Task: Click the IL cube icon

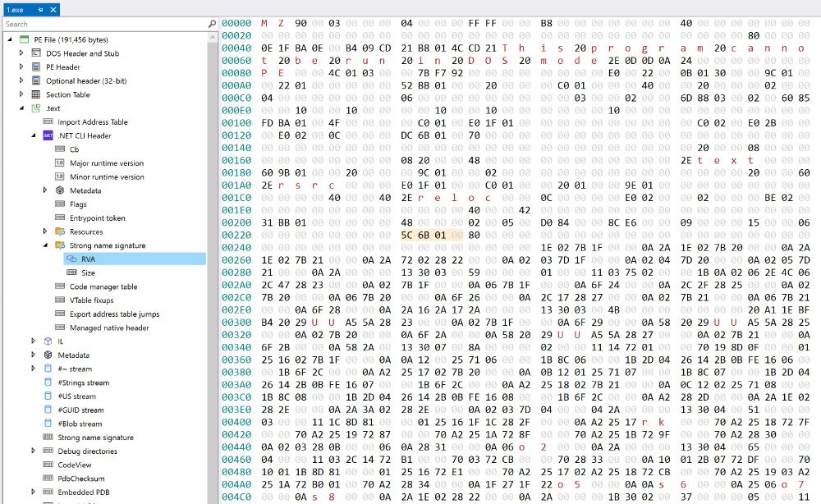Action: pos(48,341)
